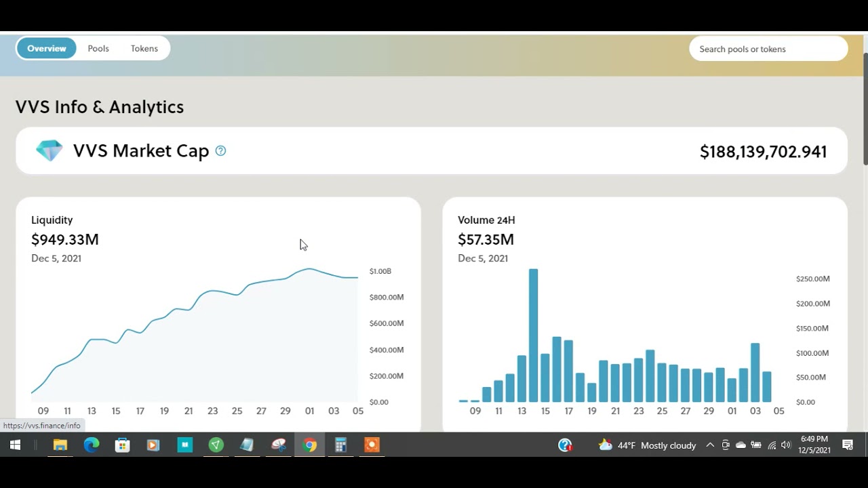Click the tallest bar in Volume chart
This screenshot has width=868, height=488.
(x=533, y=335)
